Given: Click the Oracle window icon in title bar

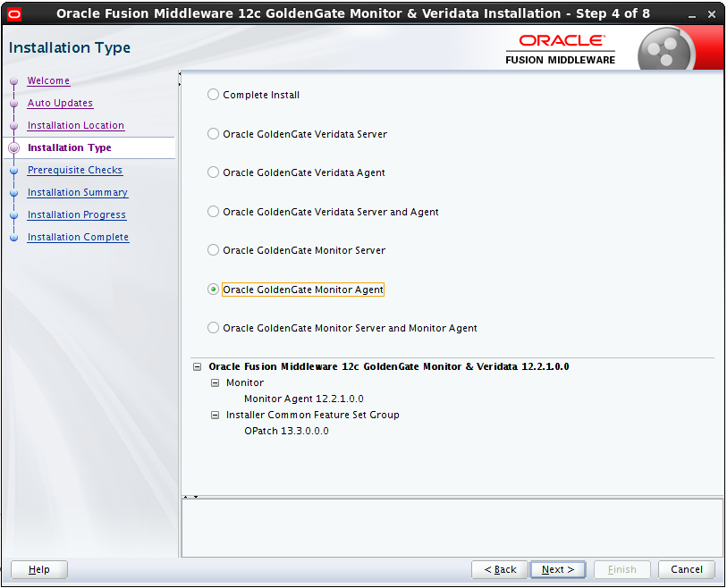Looking at the screenshot, I should (14, 14).
